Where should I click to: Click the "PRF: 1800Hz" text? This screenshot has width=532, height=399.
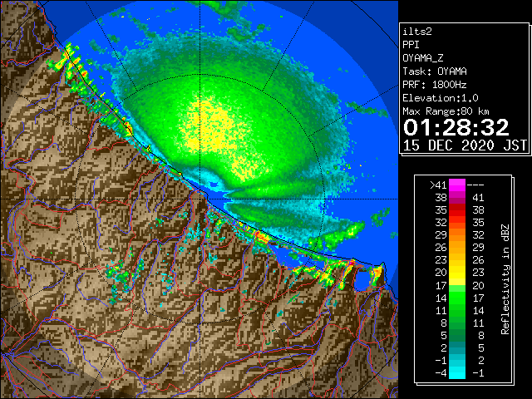435,85
